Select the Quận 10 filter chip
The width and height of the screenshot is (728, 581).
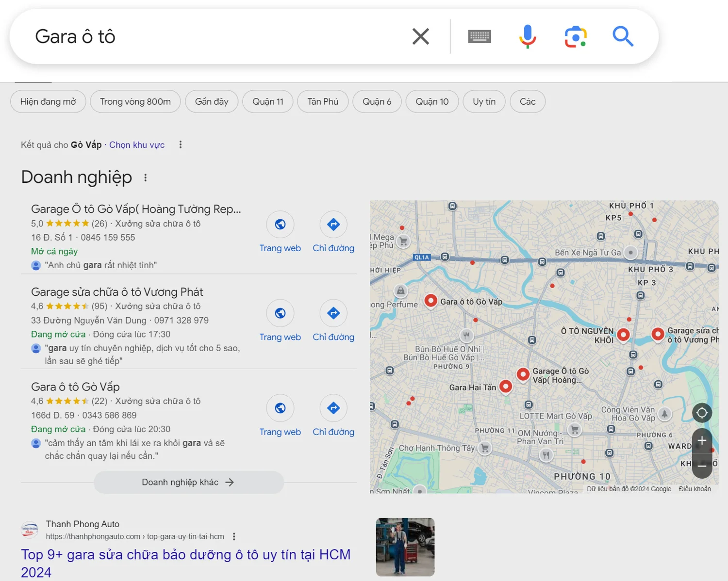432,101
